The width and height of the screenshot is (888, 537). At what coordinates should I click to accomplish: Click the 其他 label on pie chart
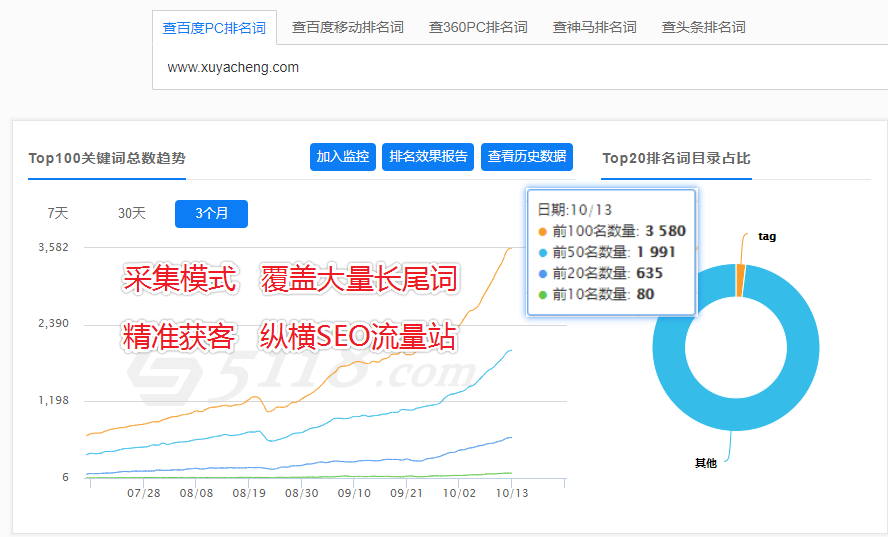click(706, 463)
